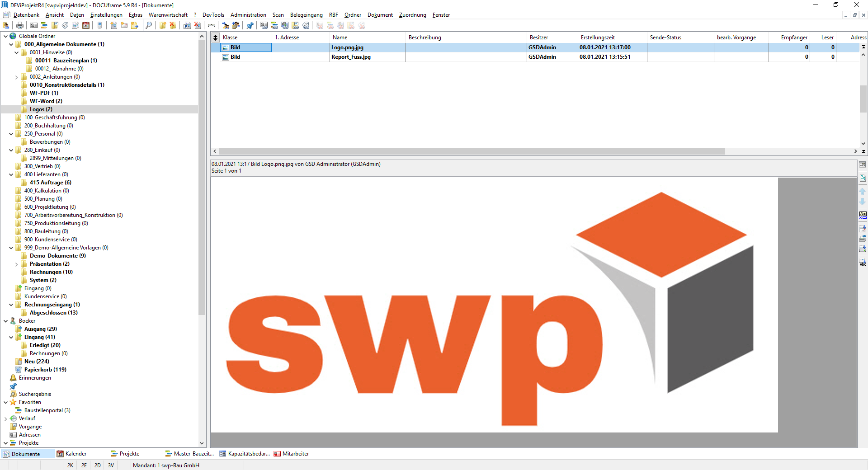Click the tag label toolbar icon
This screenshot has width=868, height=470.
pyautogui.click(x=65, y=25)
